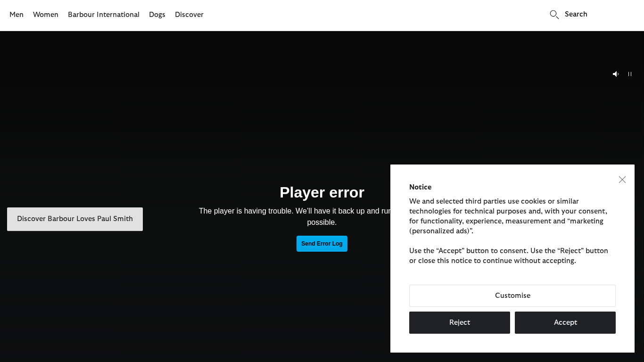Go to Barbour International section
The width and height of the screenshot is (644, 362).
104,15
